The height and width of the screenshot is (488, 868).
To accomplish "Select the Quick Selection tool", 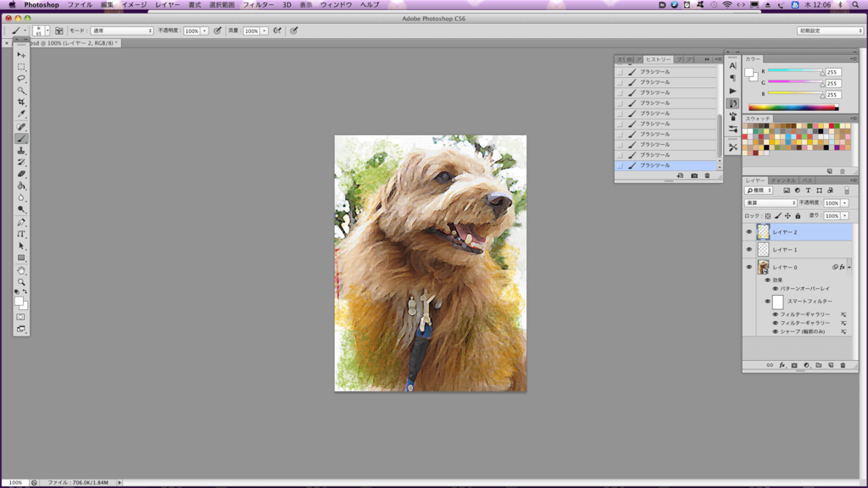I will tap(21, 90).
